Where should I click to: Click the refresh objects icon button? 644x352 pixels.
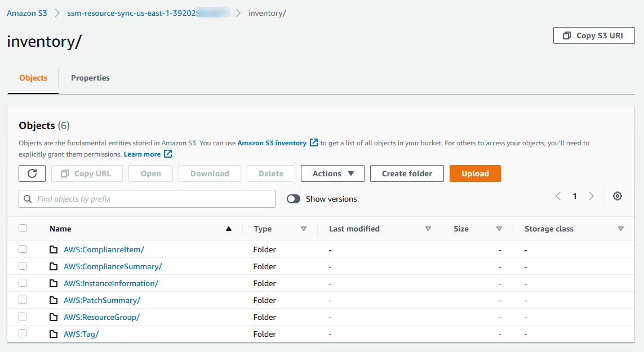click(32, 173)
